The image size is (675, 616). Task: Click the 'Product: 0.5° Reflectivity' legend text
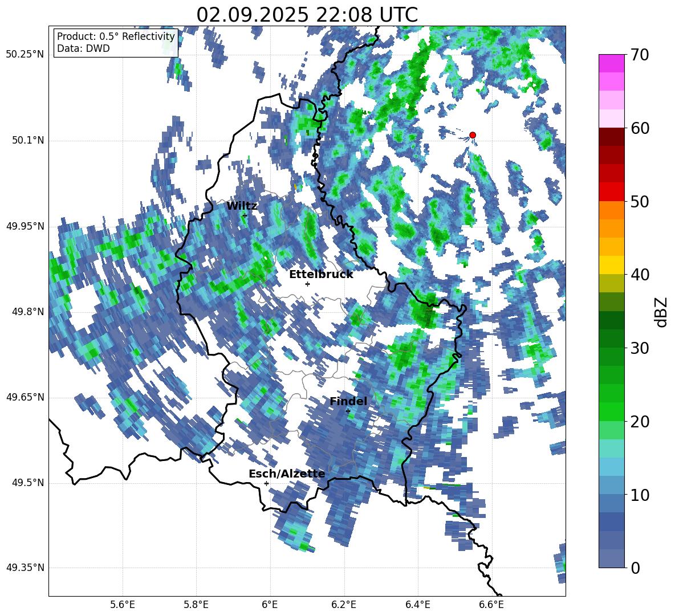point(116,36)
